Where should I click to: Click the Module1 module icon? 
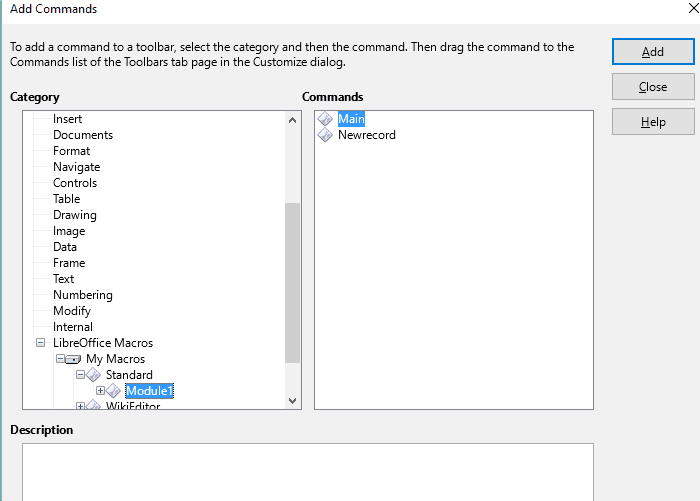[113, 391]
